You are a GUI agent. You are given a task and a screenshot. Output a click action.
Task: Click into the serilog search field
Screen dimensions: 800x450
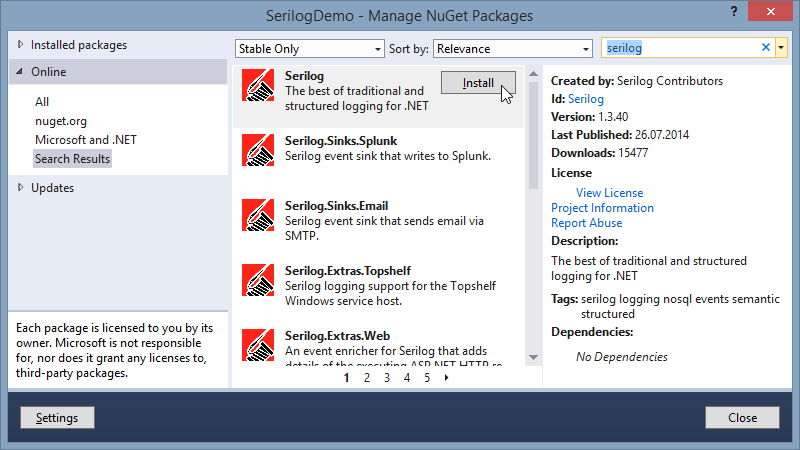point(681,47)
